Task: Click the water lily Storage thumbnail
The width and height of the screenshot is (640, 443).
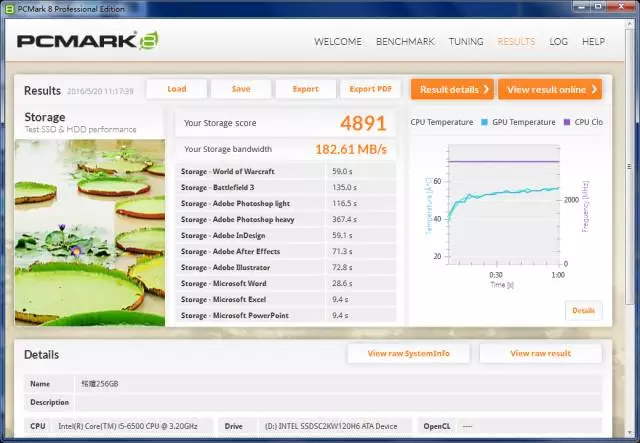Action: pyautogui.click(x=90, y=233)
